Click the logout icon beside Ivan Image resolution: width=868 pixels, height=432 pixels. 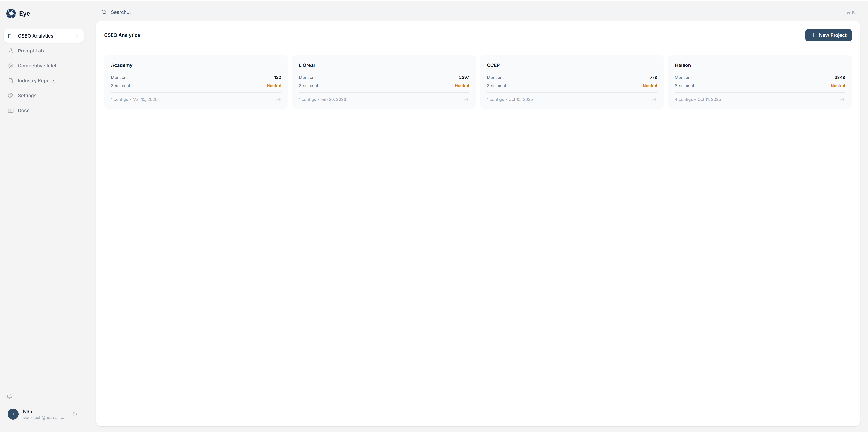(x=75, y=414)
